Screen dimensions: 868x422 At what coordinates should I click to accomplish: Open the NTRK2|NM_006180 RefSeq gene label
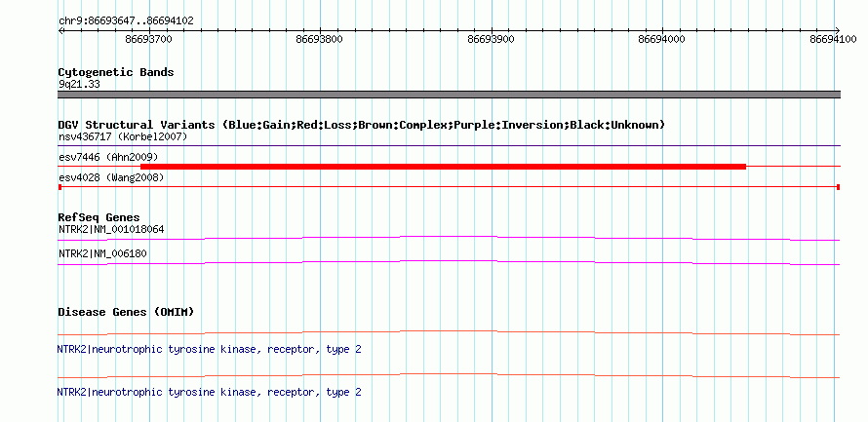102,253
